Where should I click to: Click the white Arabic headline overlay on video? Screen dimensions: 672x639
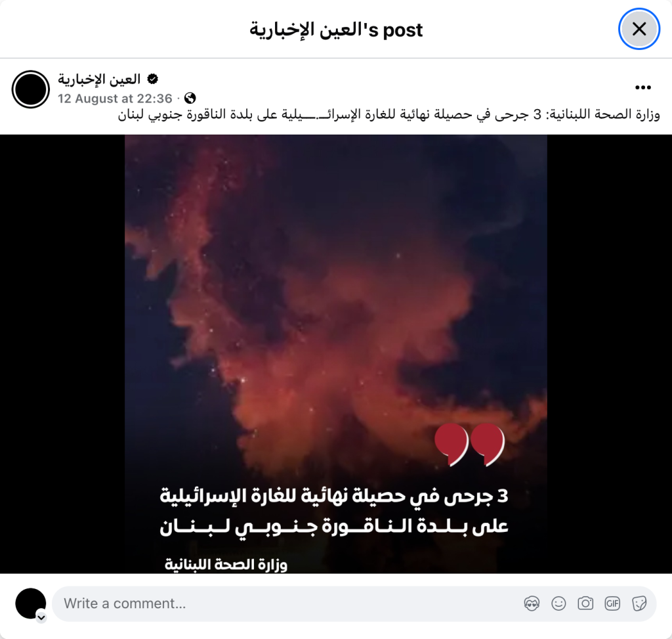point(334,511)
